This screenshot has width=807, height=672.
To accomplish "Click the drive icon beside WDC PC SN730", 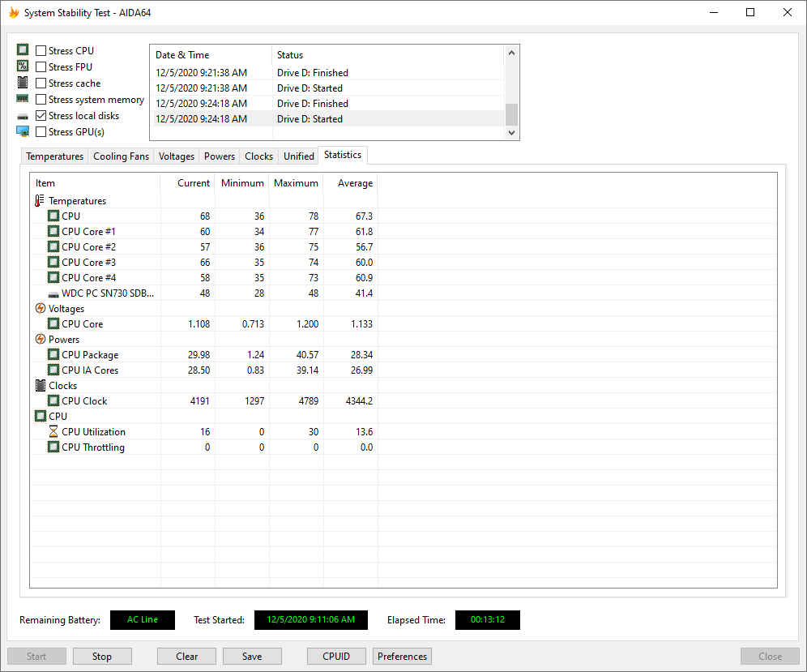I will point(53,294).
